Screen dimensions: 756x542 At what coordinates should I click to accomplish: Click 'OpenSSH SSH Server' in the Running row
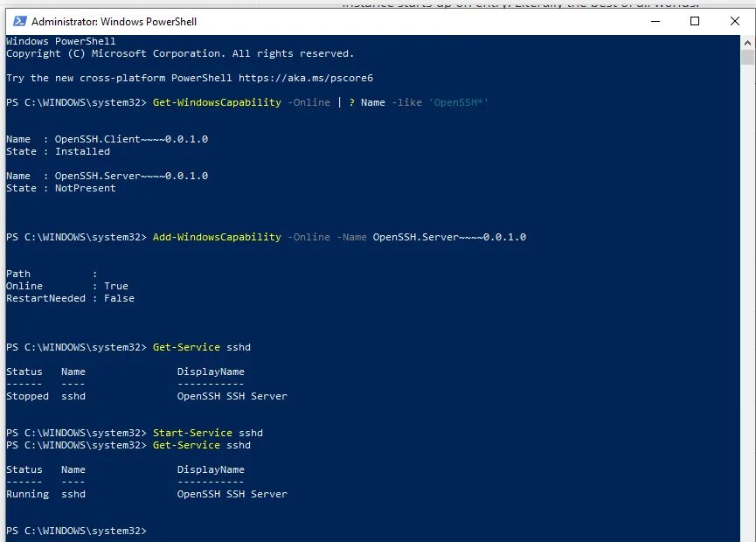pyautogui.click(x=232, y=494)
